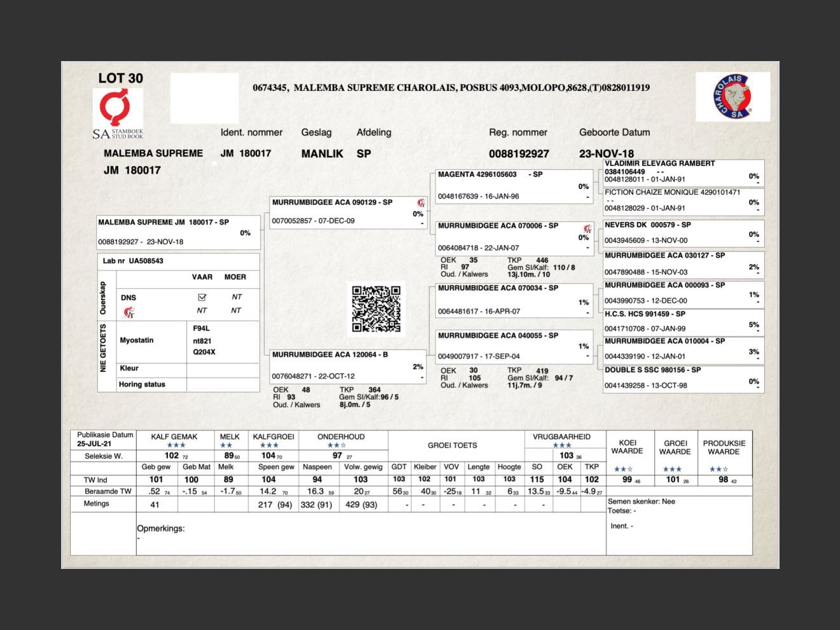Click the Reg. nommer value 0088192927

tap(519, 153)
